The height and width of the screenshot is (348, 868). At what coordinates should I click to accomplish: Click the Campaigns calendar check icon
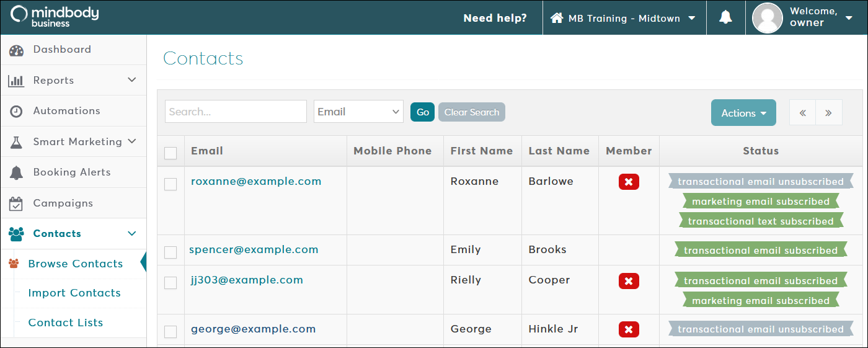coord(16,203)
